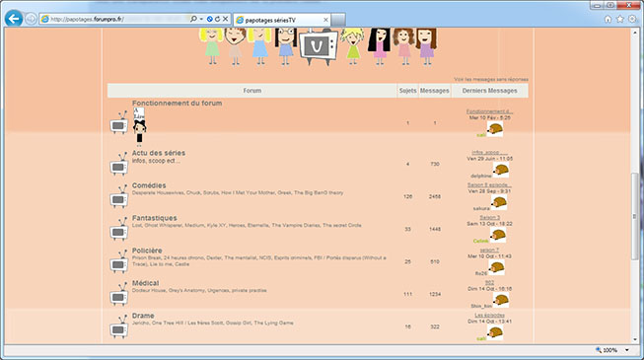The width and height of the screenshot is (644, 360).
Task: Click the 2458 message count for Comédies
Action: click(435, 196)
